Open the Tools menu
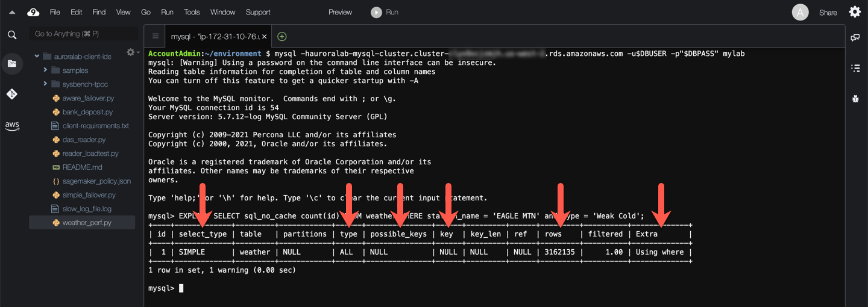 [x=192, y=12]
